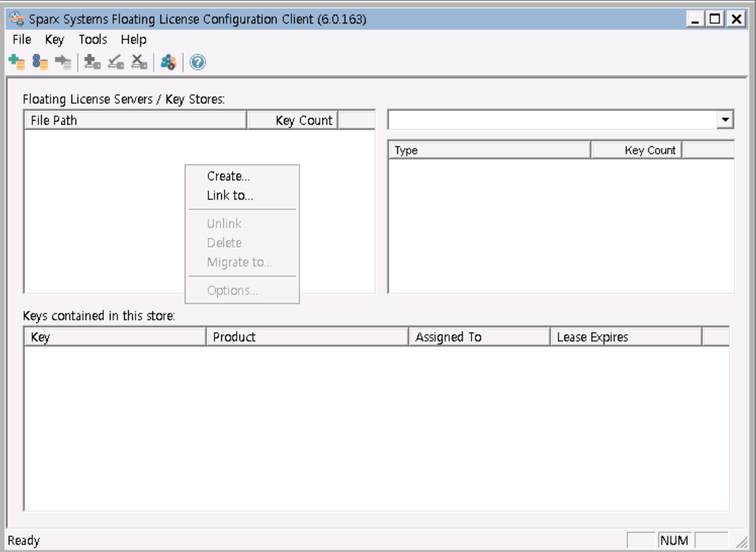Click the greyed Migrate to... context entry
Screen dimensions: 756x552
coord(242,262)
